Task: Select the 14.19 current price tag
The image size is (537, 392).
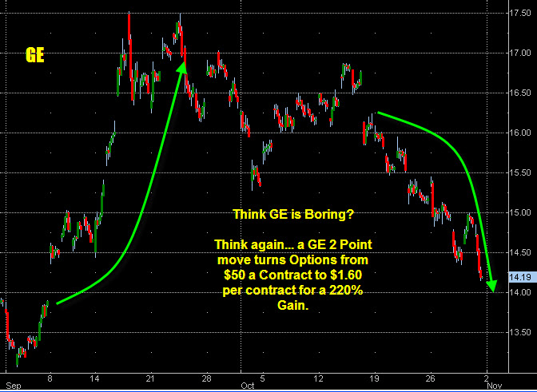Action: (519, 279)
